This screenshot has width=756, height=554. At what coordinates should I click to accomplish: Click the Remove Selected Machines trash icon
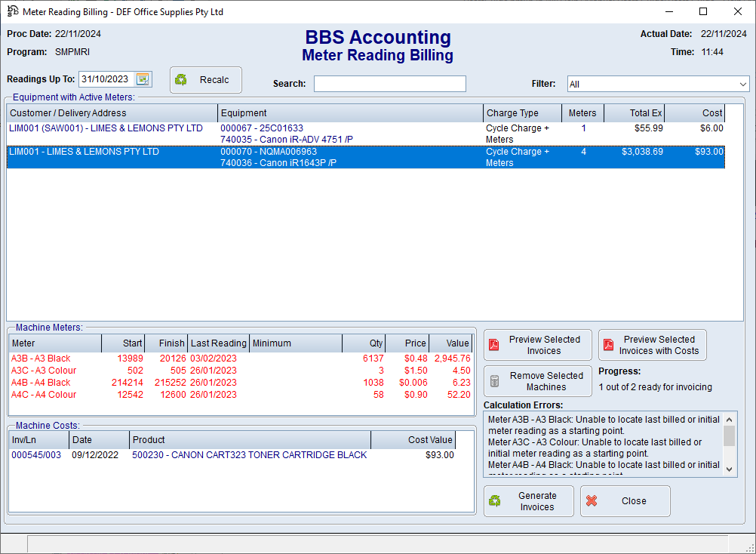(494, 381)
